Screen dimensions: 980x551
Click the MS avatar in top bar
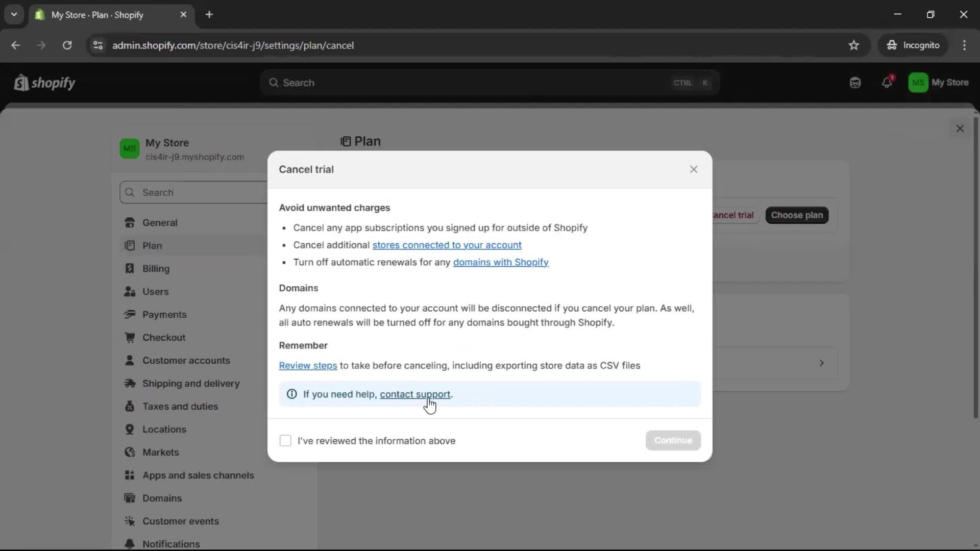click(918, 83)
